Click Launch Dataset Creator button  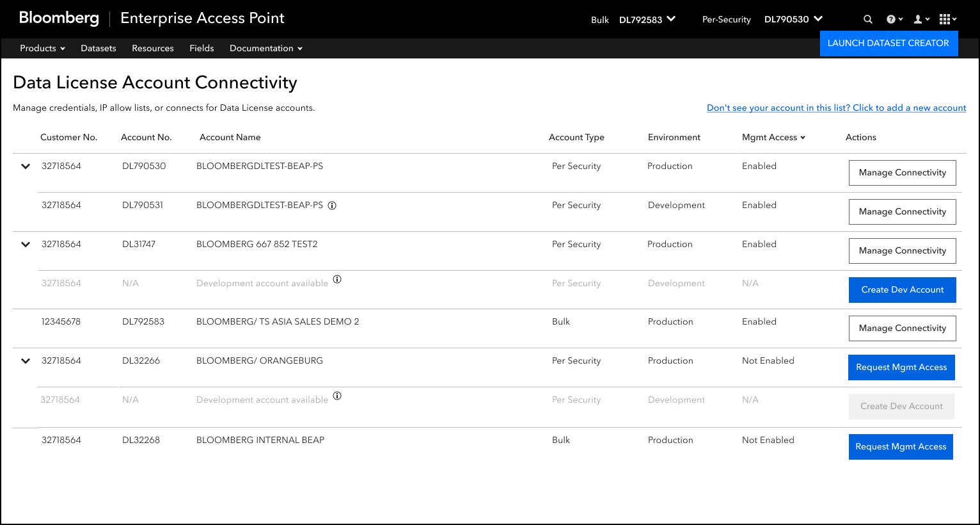pyautogui.click(x=888, y=43)
